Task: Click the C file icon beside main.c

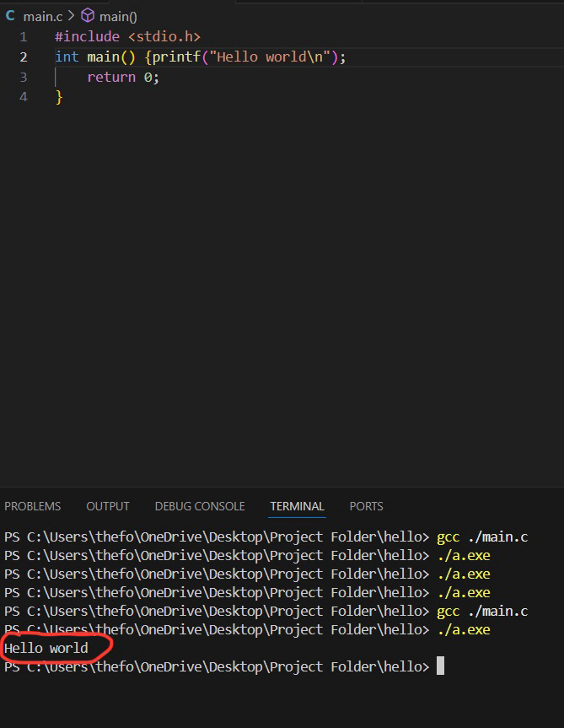Action: (11, 16)
